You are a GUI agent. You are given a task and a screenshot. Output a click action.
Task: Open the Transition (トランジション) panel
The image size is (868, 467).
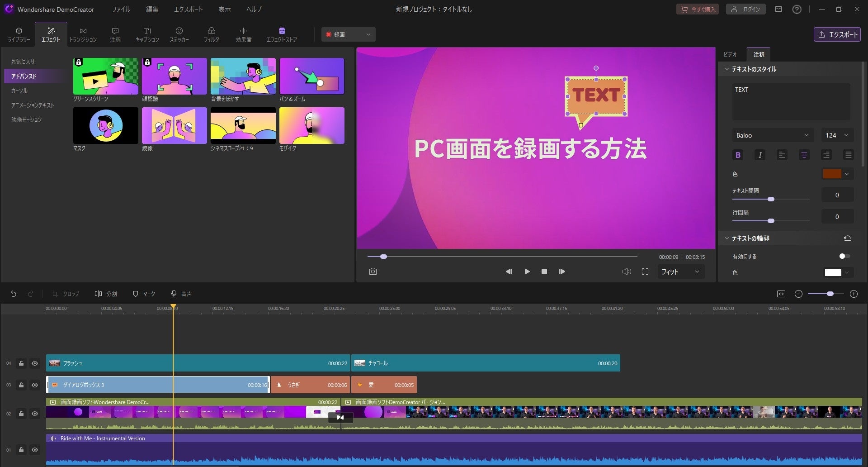pyautogui.click(x=83, y=34)
